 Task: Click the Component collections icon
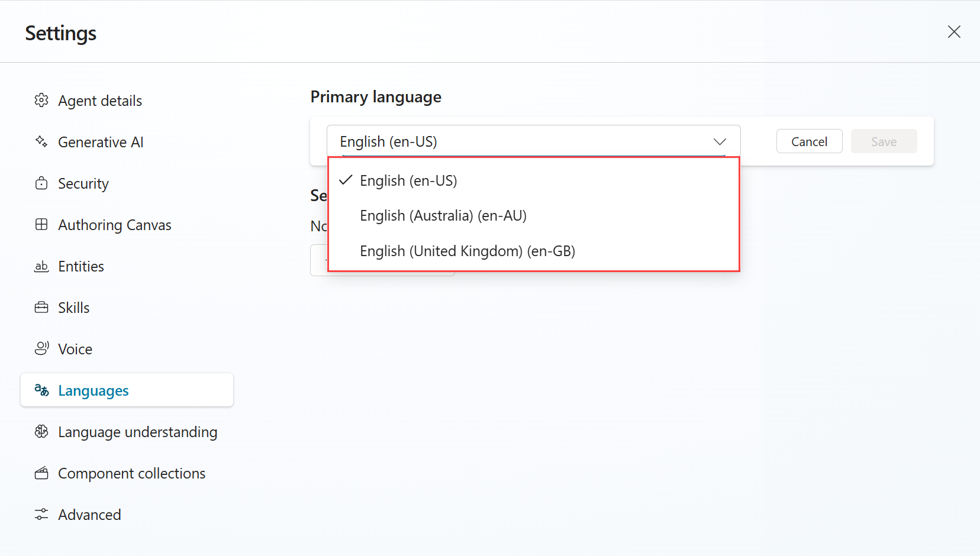point(41,473)
